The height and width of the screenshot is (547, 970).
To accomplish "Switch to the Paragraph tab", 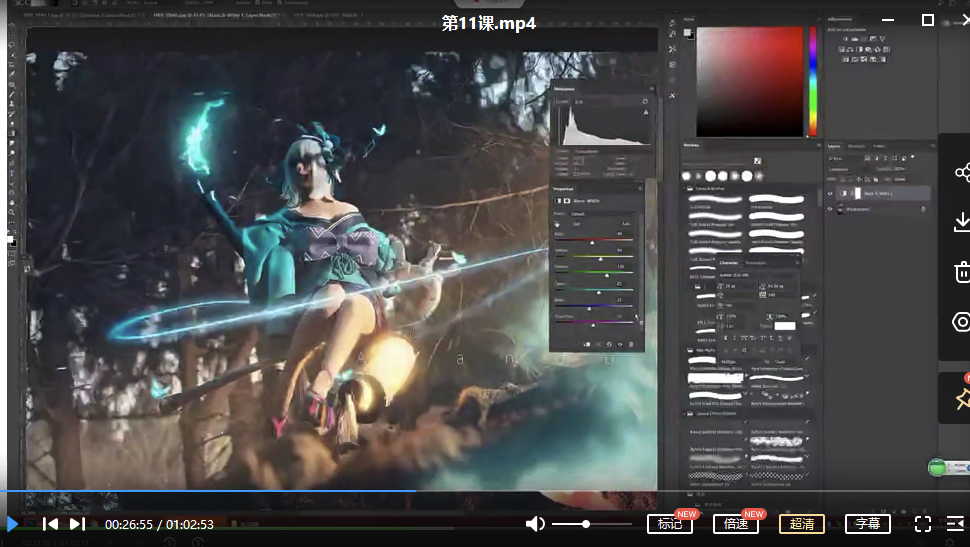I will pyautogui.click(x=755, y=263).
